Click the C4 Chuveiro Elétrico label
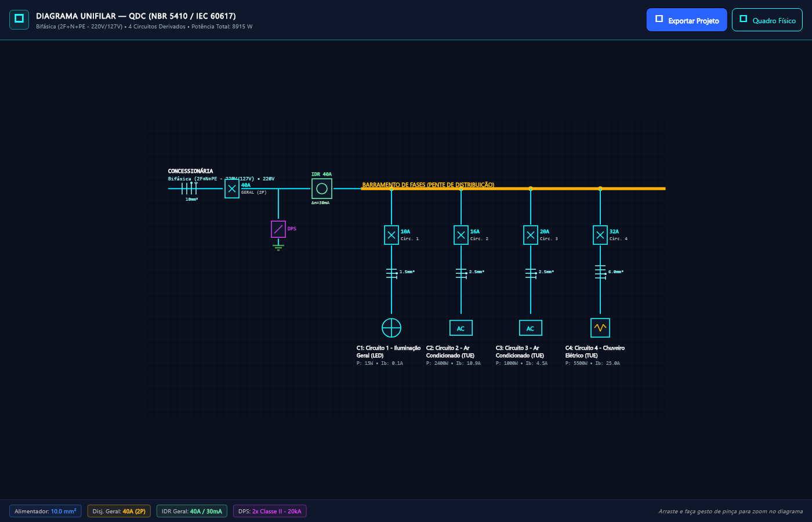The height and width of the screenshot is (522, 812). point(594,351)
